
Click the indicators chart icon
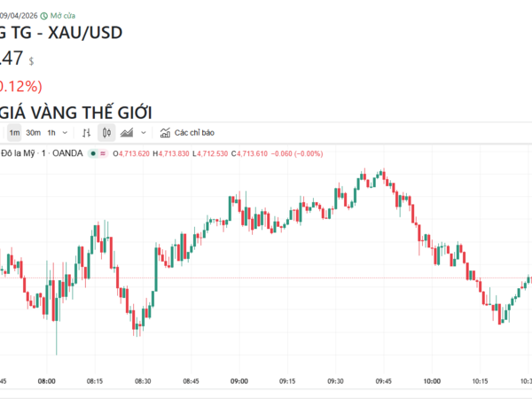point(165,133)
